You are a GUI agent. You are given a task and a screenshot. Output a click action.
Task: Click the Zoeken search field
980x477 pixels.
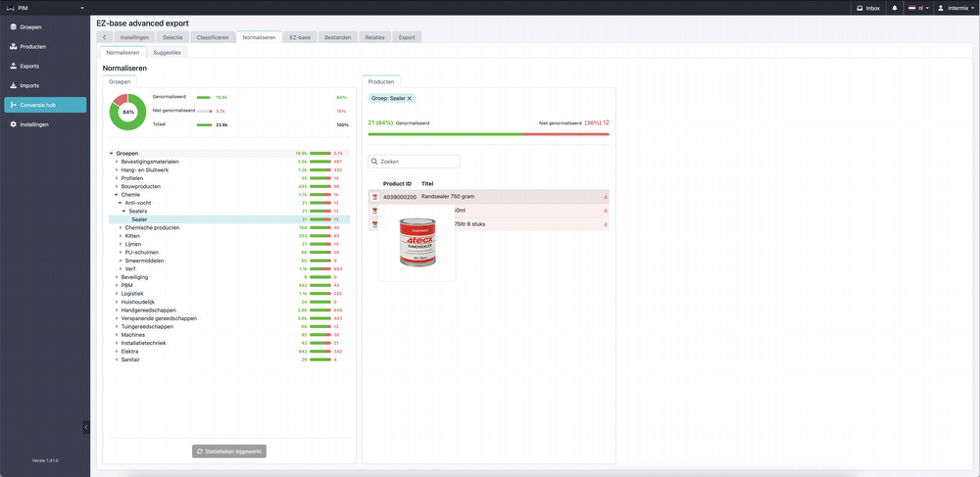pos(414,161)
